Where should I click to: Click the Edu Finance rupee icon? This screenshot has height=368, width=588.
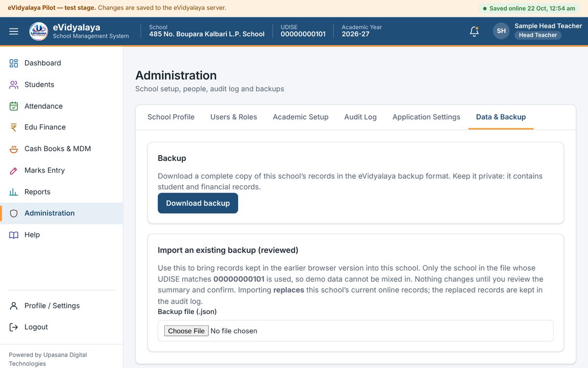pos(14,127)
